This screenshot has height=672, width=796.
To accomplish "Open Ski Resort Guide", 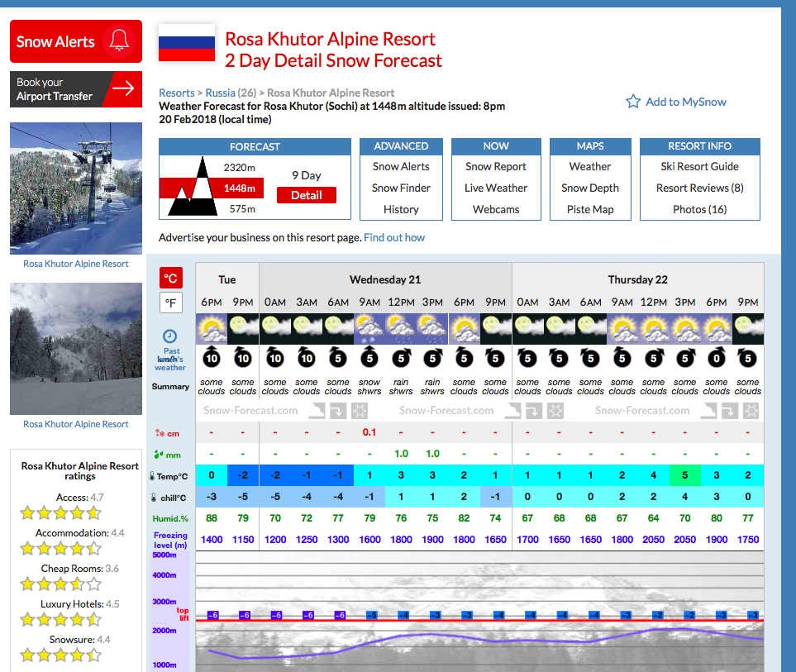I will click(x=699, y=166).
